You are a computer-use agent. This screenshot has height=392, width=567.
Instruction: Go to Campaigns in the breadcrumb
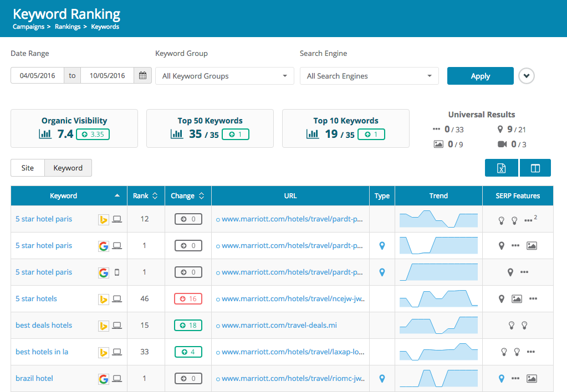(29, 27)
